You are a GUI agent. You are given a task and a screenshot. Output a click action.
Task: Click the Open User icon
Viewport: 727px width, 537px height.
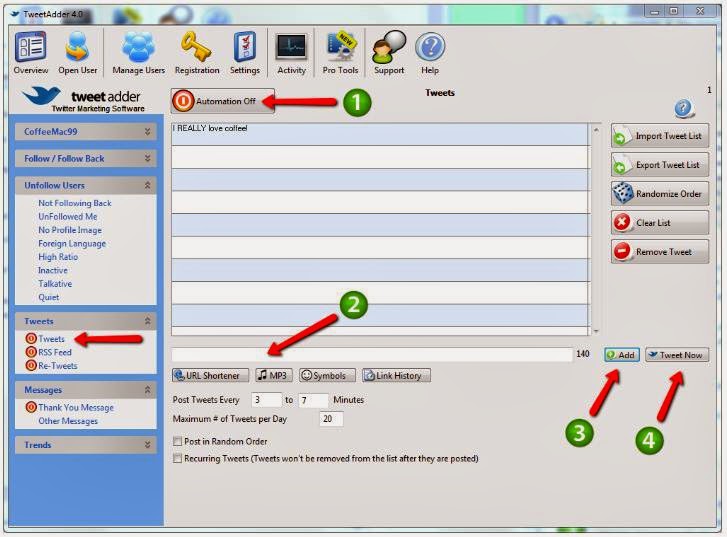(77, 53)
